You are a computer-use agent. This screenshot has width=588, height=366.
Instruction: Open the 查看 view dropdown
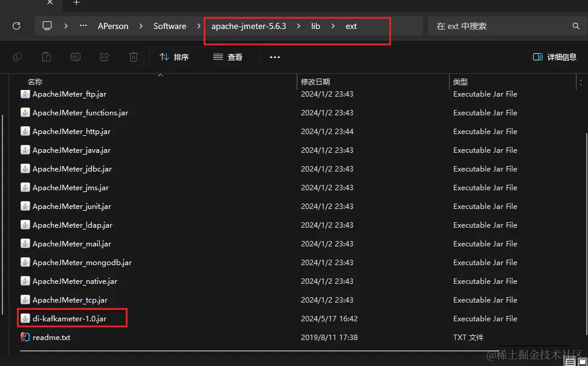[228, 57]
